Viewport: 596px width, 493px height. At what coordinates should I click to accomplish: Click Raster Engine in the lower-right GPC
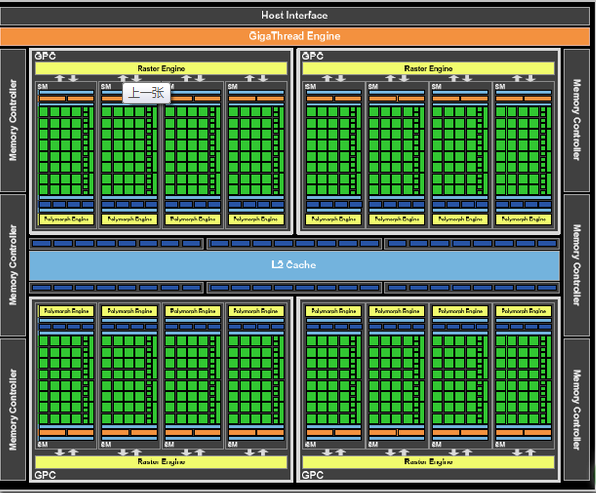[x=428, y=462]
